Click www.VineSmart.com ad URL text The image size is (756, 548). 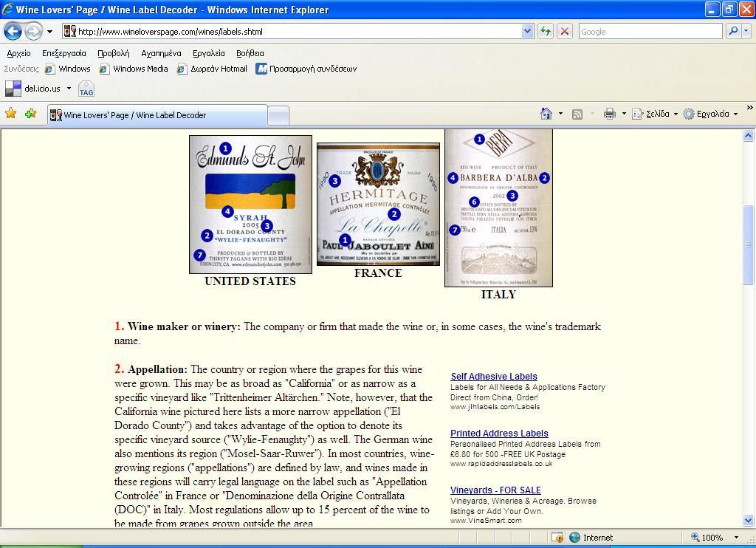point(486,521)
